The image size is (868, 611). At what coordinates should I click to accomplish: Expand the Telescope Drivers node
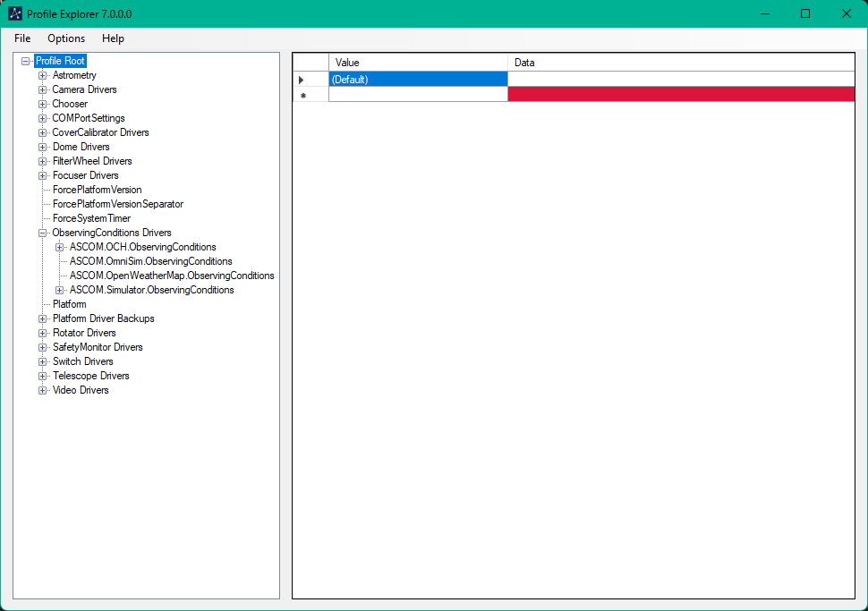point(42,377)
